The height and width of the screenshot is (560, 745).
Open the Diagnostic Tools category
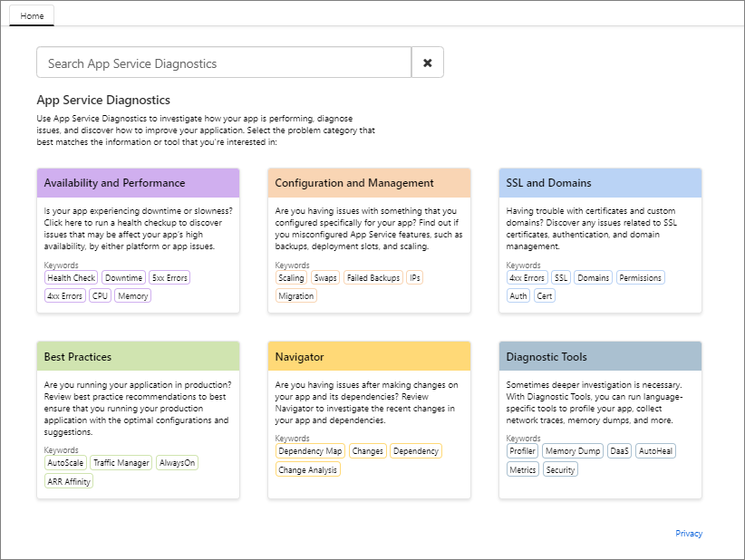click(600, 355)
